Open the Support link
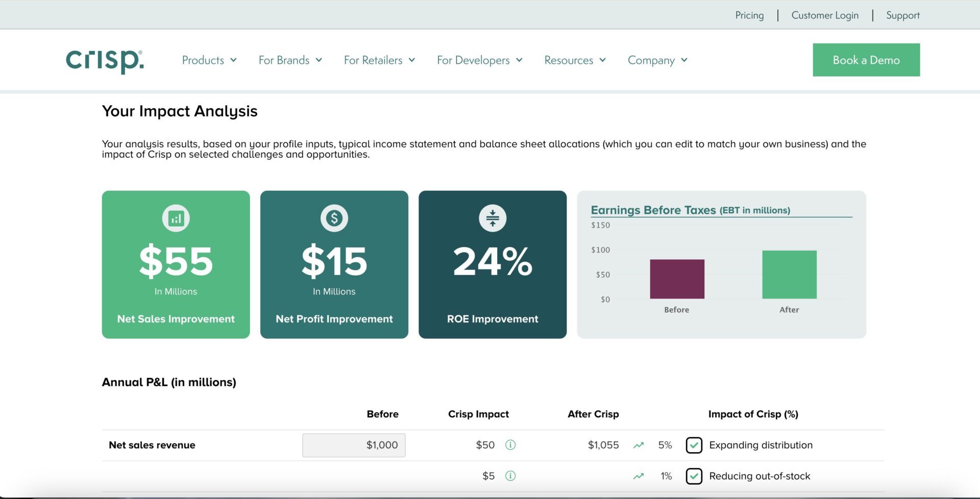This screenshot has width=980, height=499. pyautogui.click(x=903, y=15)
